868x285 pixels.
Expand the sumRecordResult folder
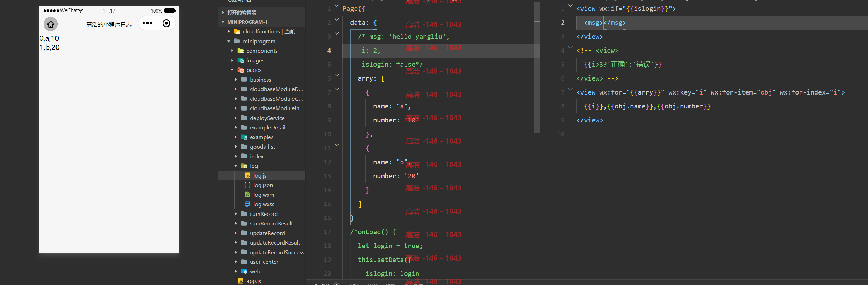tap(236, 223)
